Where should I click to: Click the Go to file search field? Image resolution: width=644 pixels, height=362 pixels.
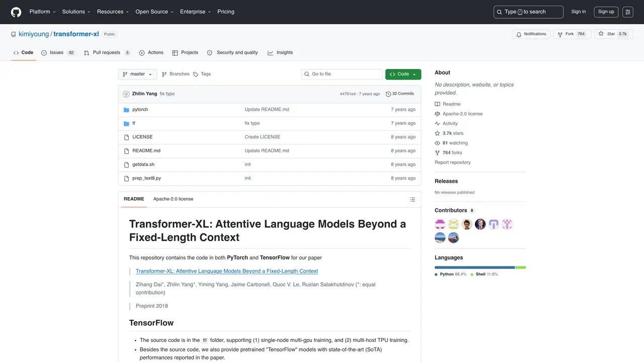(342, 74)
